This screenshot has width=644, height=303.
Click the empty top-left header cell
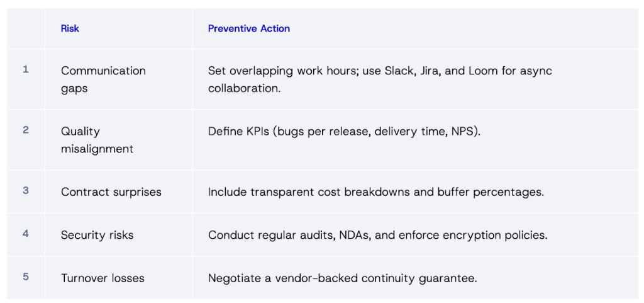coord(26,28)
